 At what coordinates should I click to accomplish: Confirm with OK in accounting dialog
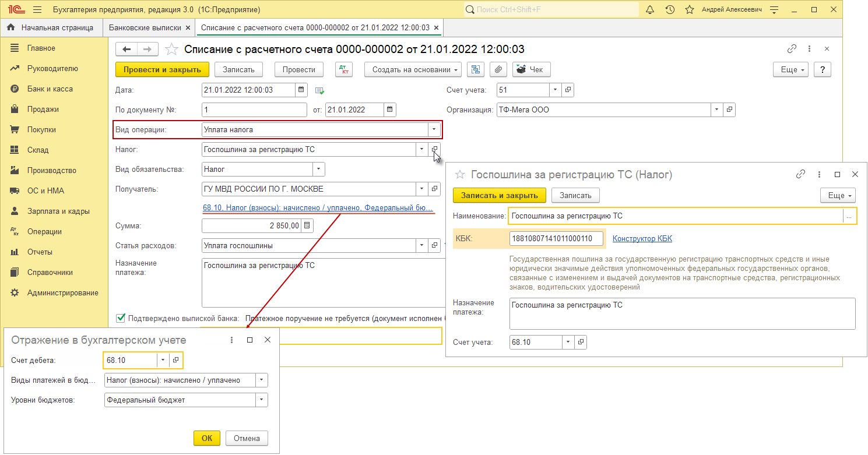point(207,438)
